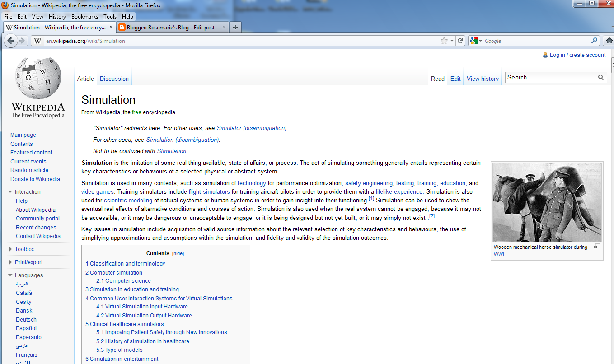Switch to the Discussion tab
Image resolution: width=614 pixels, height=364 pixels.
[114, 79]
